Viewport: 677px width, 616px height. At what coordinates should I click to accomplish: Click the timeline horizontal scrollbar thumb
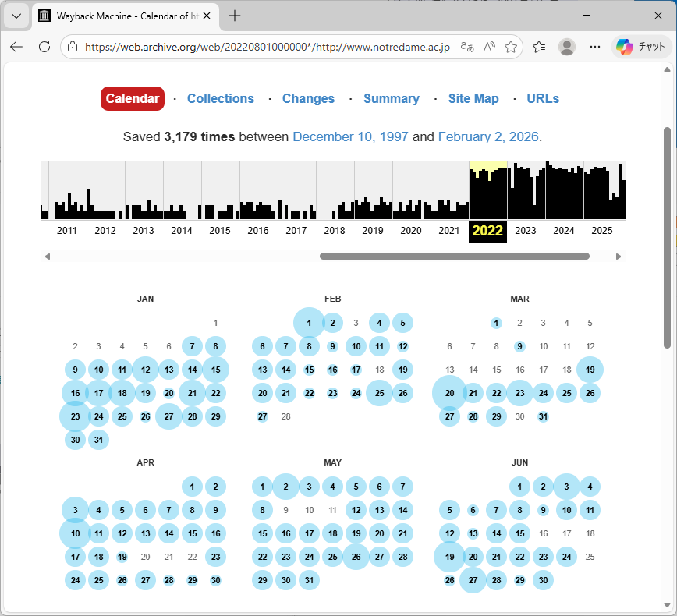pos(454,256)
